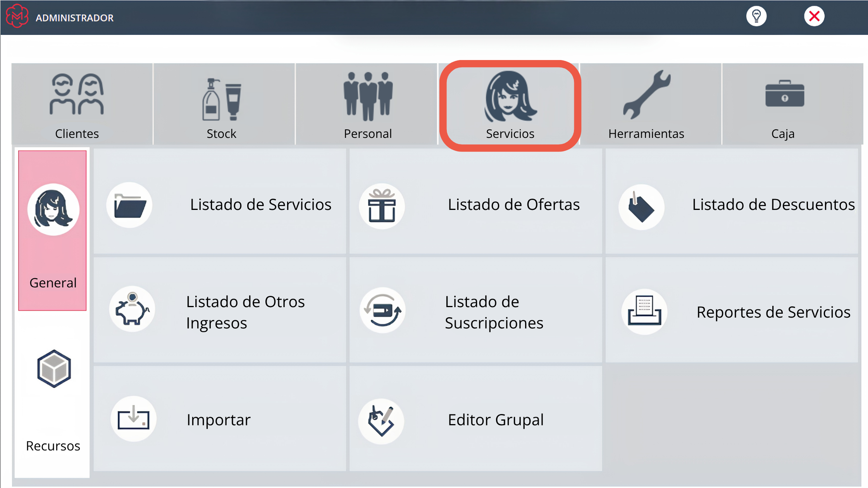Click the download tray icon for Importar
This screenshot has height=488, width=868.
click(133, 419)
